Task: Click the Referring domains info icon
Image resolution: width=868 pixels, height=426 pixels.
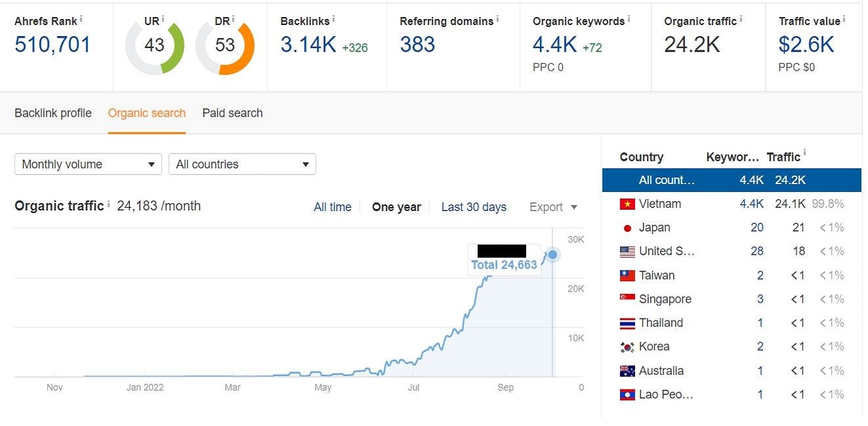Action: pyautogui.click(x=497, y=19)
